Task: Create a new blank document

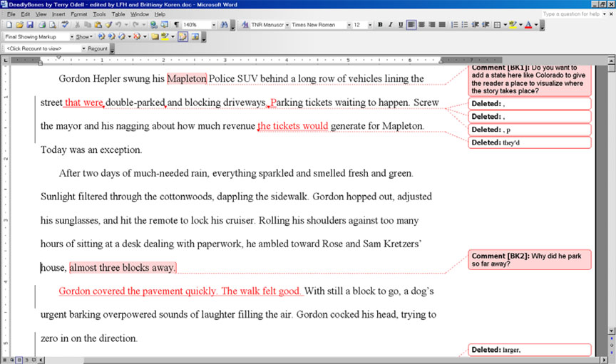Action: tap(9, 25)
